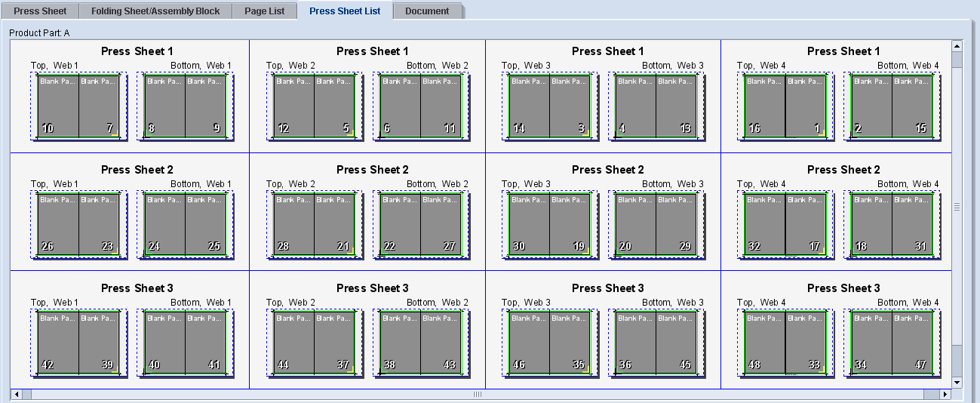
Task: Select the Press Sheet List tab
Action: point(345,11)
